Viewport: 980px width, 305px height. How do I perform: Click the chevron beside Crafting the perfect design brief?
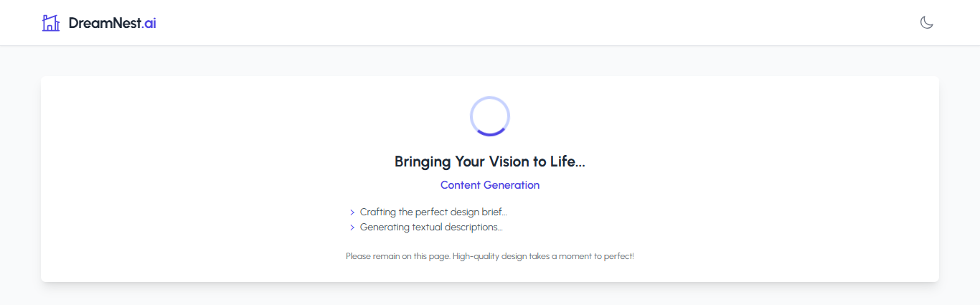(x=352, y=212)
